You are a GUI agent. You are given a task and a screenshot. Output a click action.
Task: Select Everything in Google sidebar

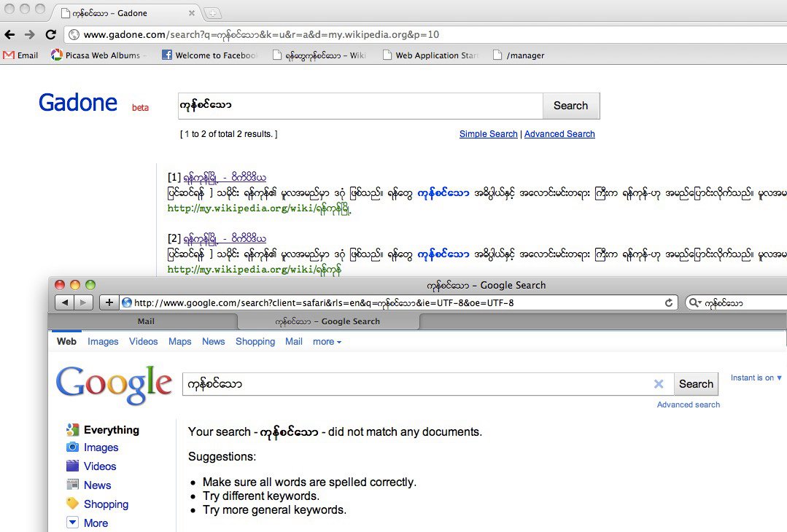(103, 430)
